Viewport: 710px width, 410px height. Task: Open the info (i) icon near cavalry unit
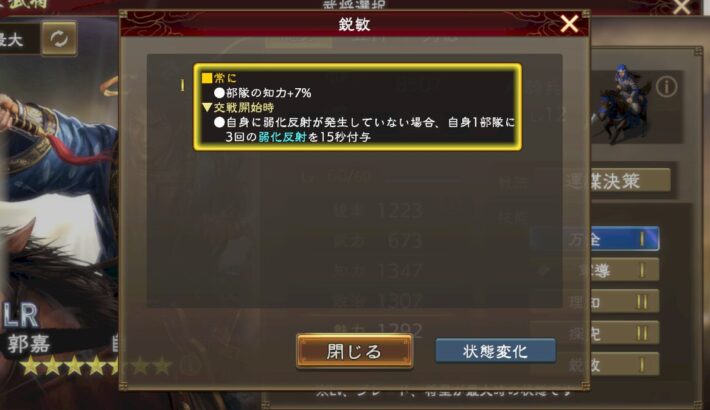tap(667, 87)
